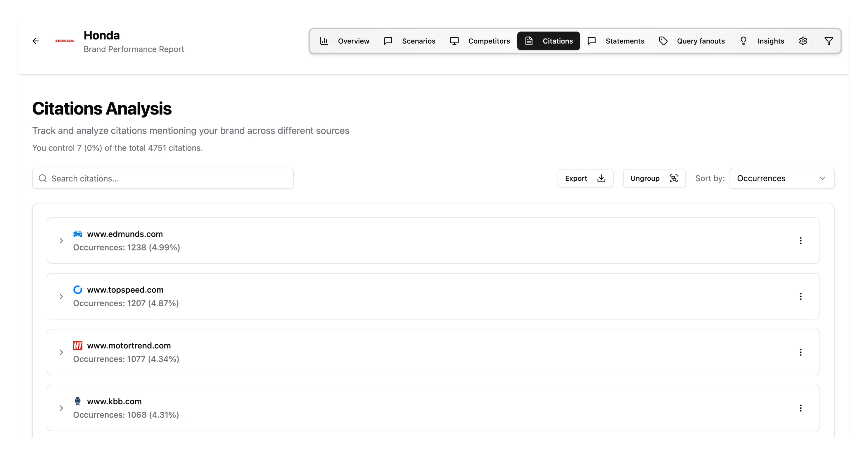Click the Honda brand logo
The width and height of the screenshot is (868, 456).
point(65,41)
